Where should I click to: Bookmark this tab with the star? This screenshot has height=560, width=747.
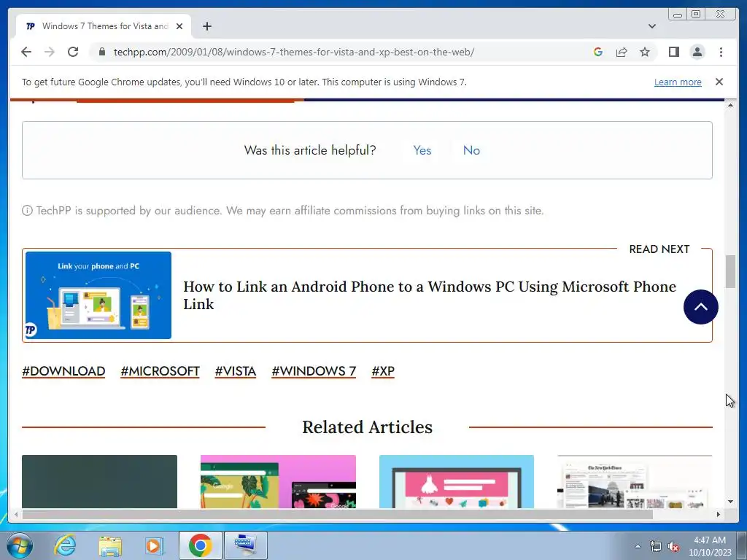645,52
